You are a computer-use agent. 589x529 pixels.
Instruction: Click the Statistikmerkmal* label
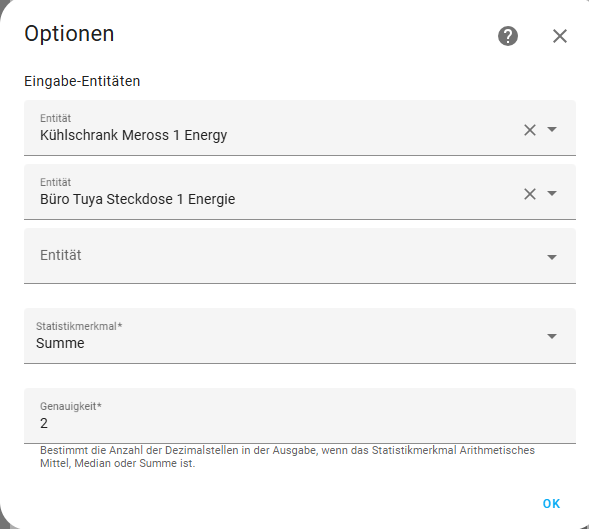tap(79, 326)
